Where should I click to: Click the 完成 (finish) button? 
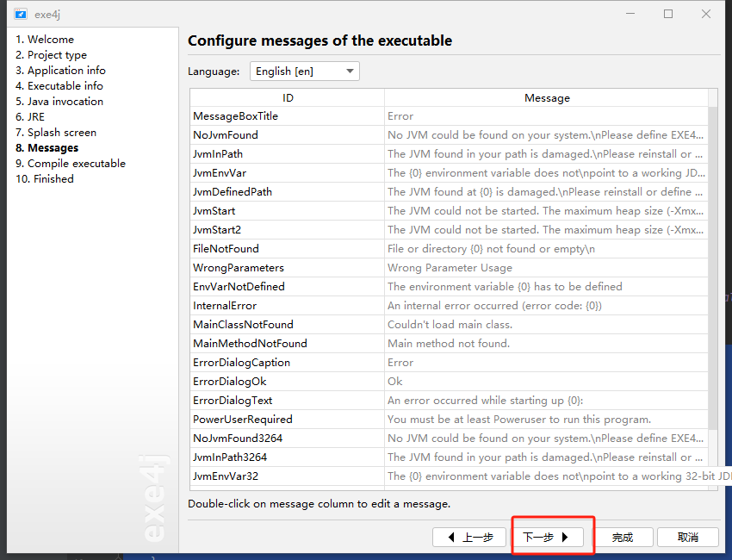622,537
